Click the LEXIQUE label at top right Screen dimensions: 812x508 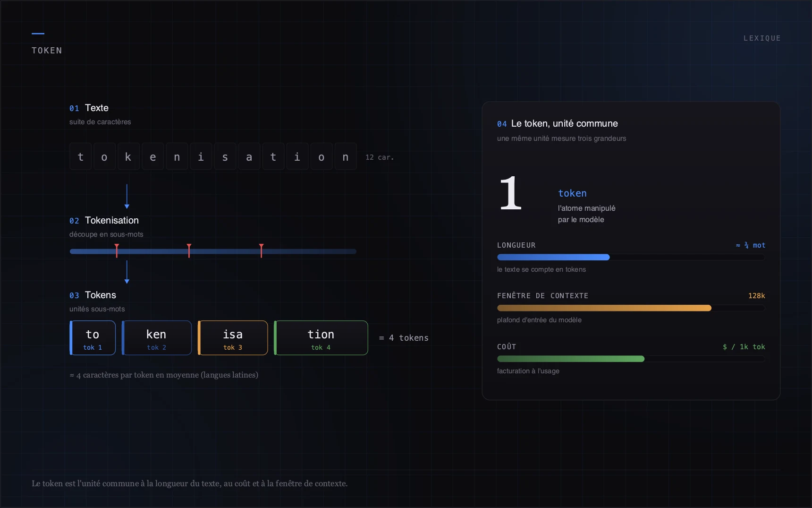[x=762, y=38]
